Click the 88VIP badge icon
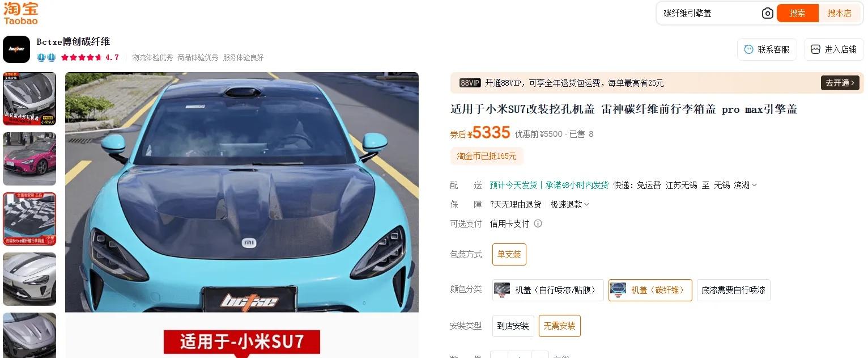Image resolution: width=868 pixels, height=358 pixels. tap(470, 83)
